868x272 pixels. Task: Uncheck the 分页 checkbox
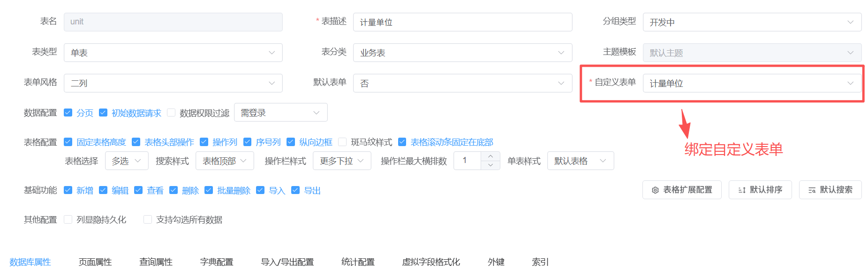click(68, 113)
